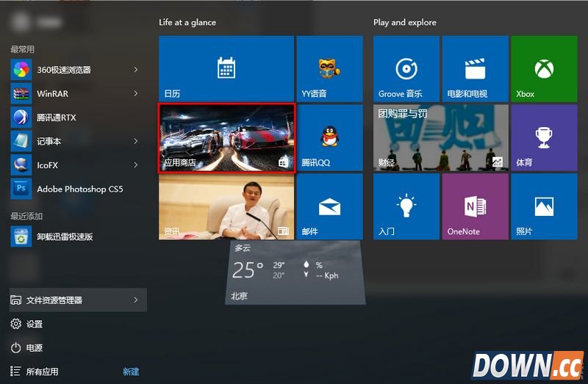The width and height of the screenshot is (588, 384).
Task: Open the 日历 calendar tile
Action: click(226, 69)
